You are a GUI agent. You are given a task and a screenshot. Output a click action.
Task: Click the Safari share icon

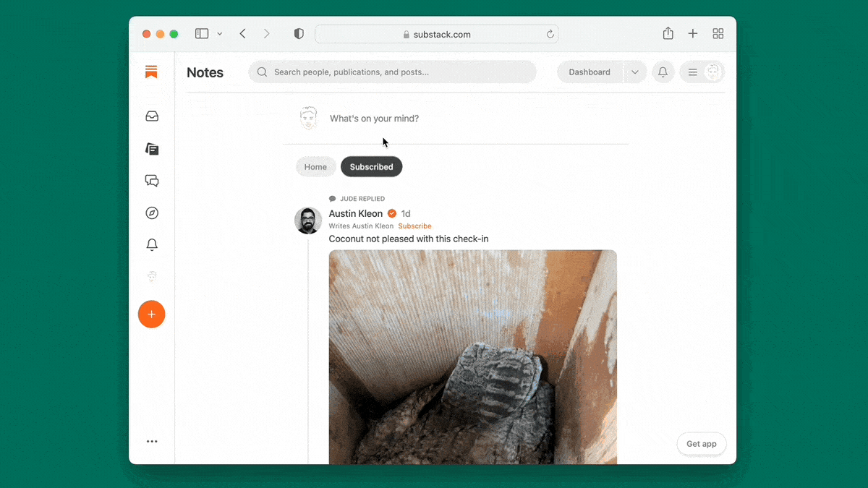pos(668,33)
